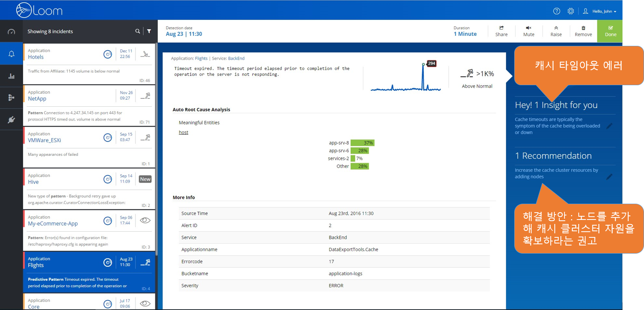This screenshot has width=644, height=310.
Task: Edit the recommendation pencil icon
Action: coord(609,177)
